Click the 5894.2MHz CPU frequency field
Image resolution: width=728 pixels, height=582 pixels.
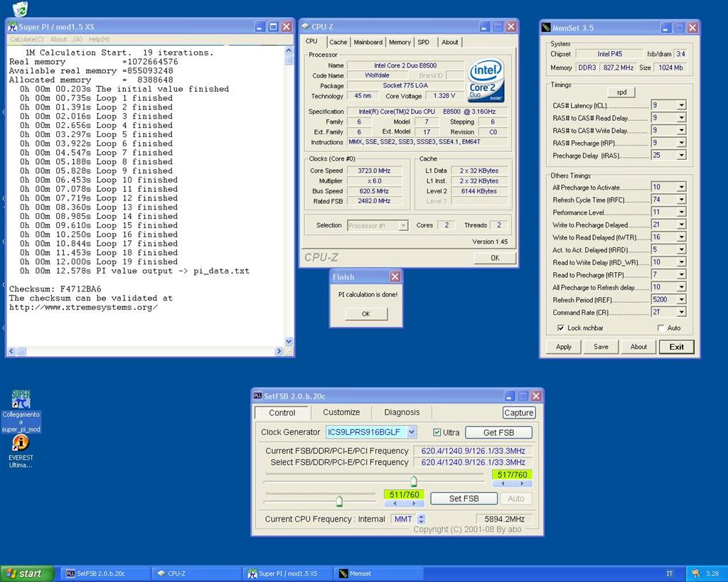pyautogui.click(x=504, y=519)
